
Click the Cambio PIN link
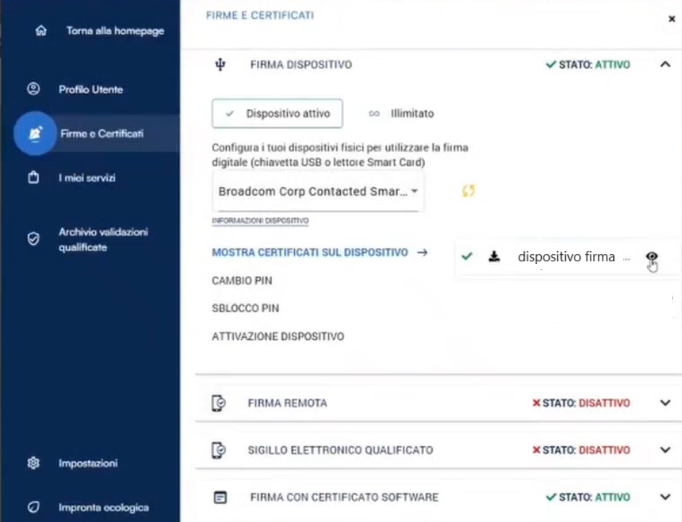242,281
